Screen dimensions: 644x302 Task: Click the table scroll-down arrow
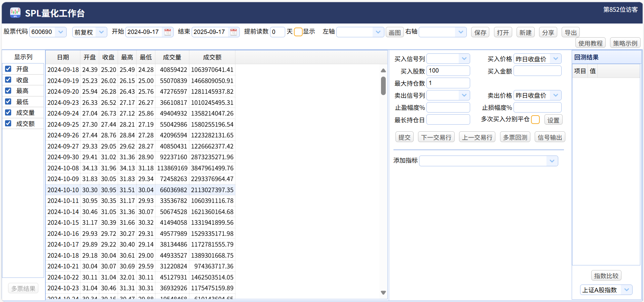tap(383, 293)
